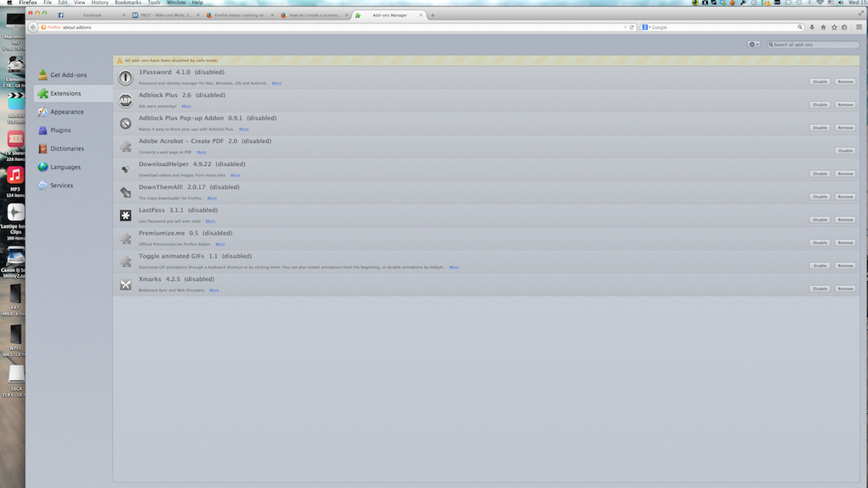Click the bookmark star icon
Viewport: 868px width, 488px height.
point(834,27)
